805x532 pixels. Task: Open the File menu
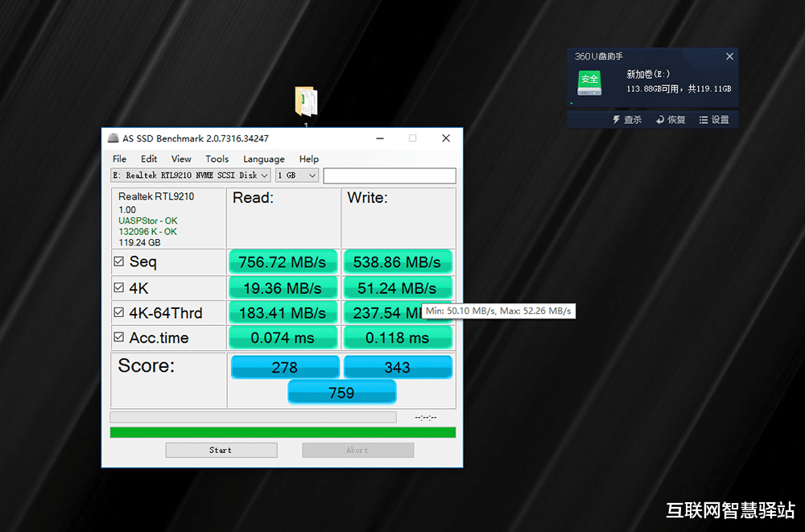(x=119, y=159)
